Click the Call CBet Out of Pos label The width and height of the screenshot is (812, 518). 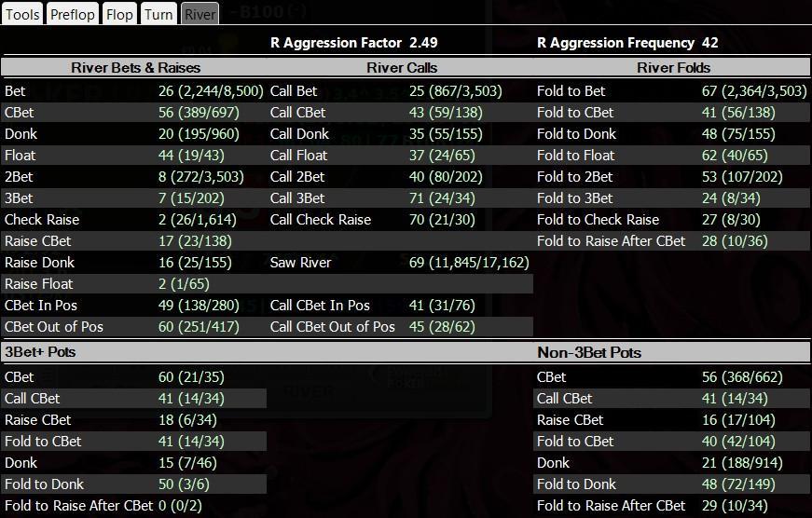click(x=333, y=327)
